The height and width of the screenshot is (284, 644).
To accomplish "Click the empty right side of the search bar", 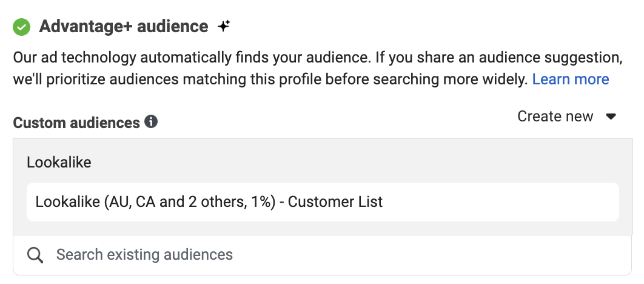I will tap(431, 255).
